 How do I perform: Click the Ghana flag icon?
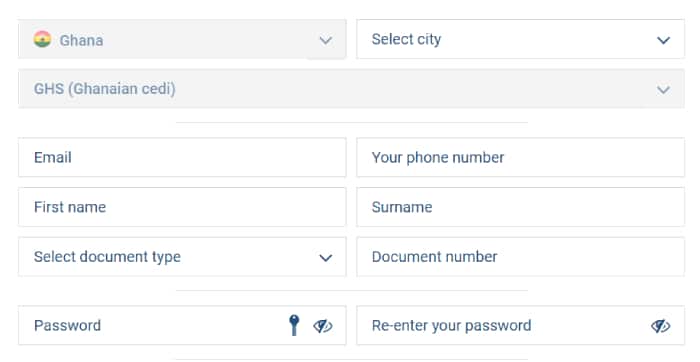point(42,39)
